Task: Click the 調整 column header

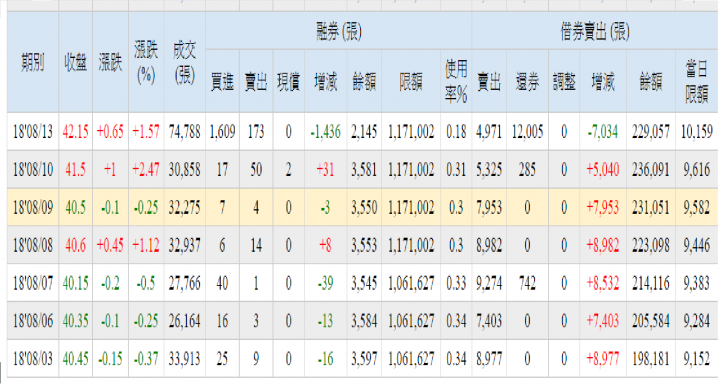Action: click(x=564, y=82)
